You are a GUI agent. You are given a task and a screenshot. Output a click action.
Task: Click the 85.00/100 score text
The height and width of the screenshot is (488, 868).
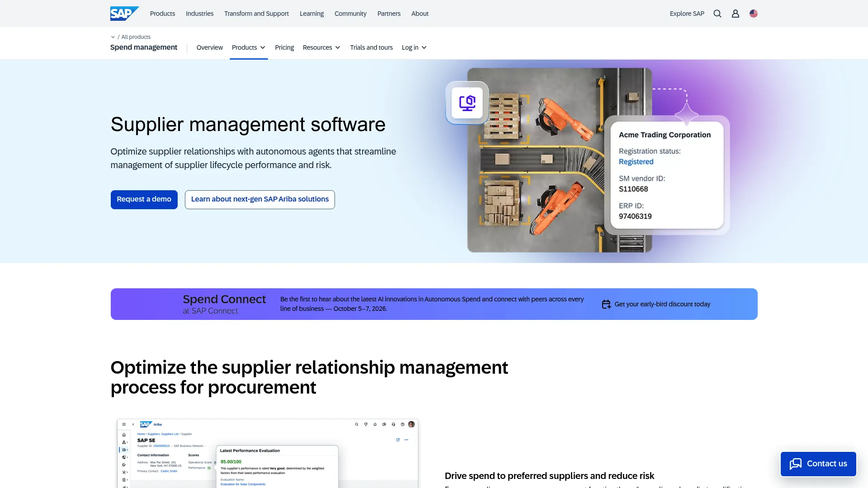click(231, 462)
